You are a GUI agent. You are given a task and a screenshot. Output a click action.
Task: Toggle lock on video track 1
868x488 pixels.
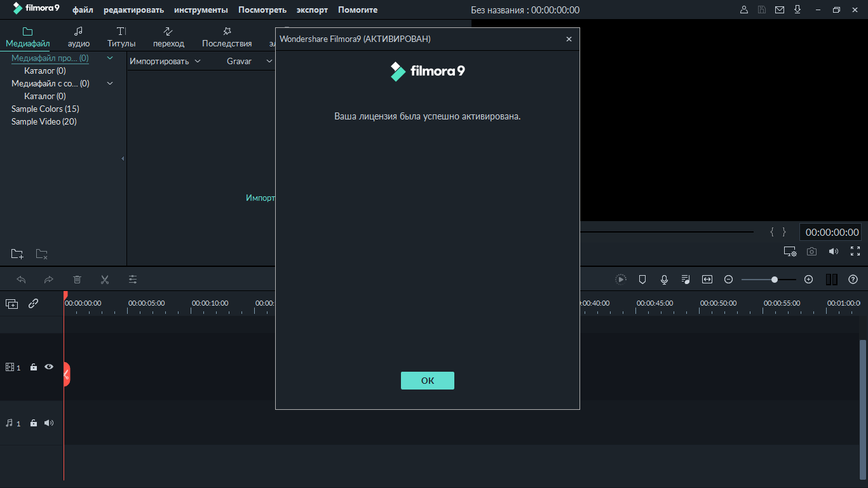tap(34, 367)
